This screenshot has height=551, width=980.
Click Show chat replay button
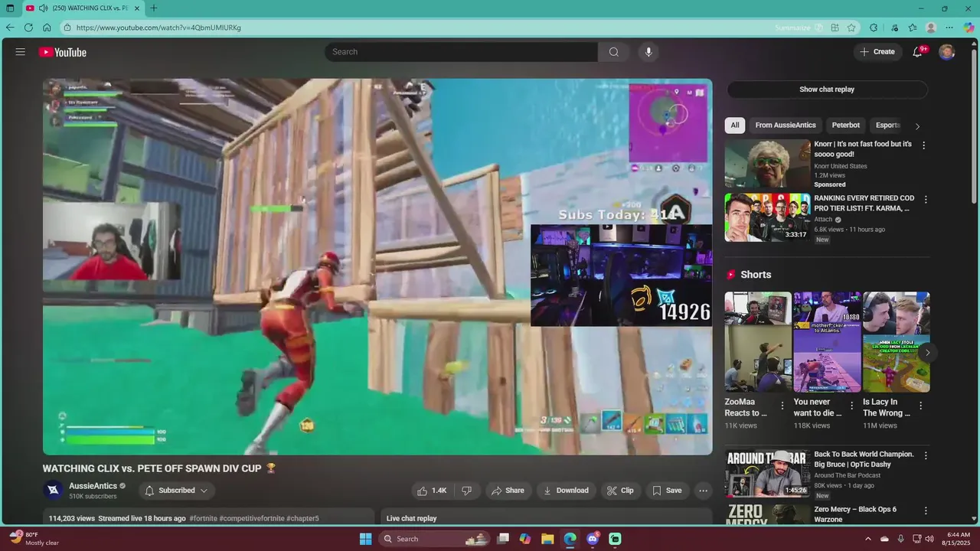(x=827, y=90)
